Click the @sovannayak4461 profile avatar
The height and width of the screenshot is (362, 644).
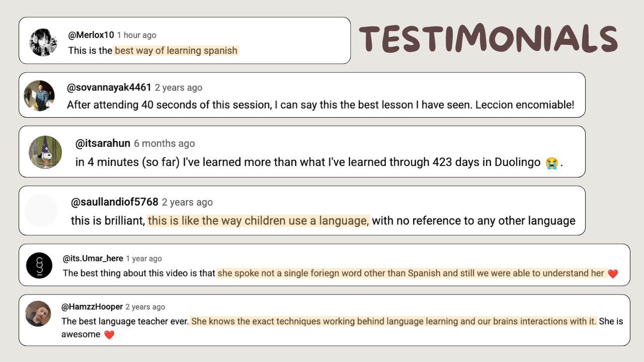click(x=39, y=96)
